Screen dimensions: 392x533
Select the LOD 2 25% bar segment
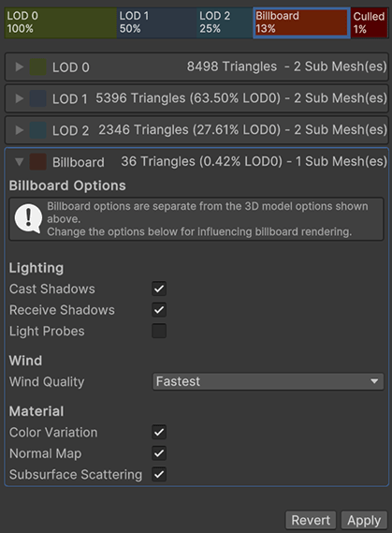(x=225, y=22)
